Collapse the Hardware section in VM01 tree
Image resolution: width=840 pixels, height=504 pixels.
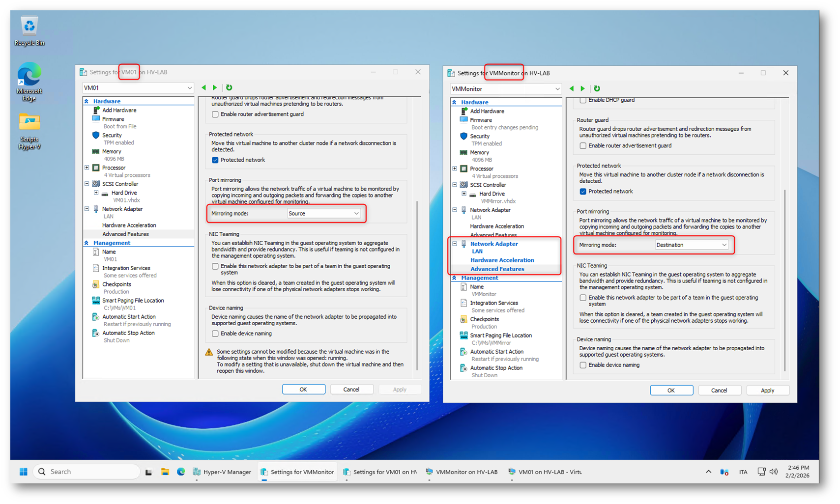(x=87, y=101)
